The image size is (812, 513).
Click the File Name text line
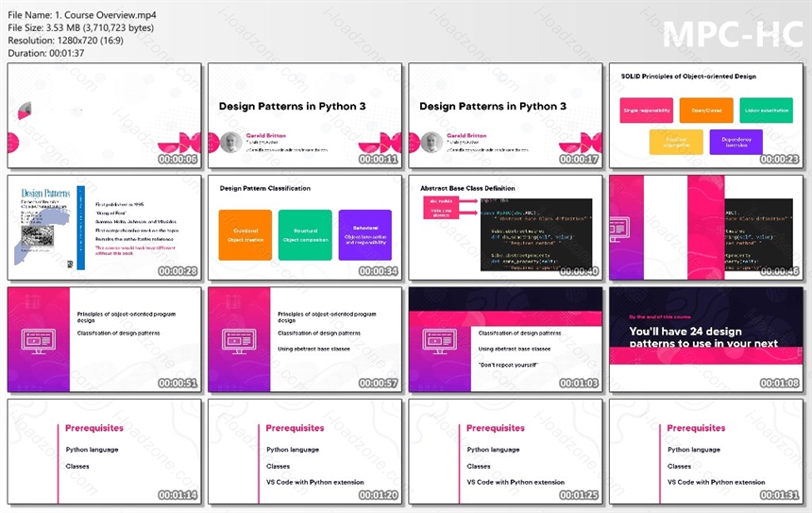(x=82, y=15)
